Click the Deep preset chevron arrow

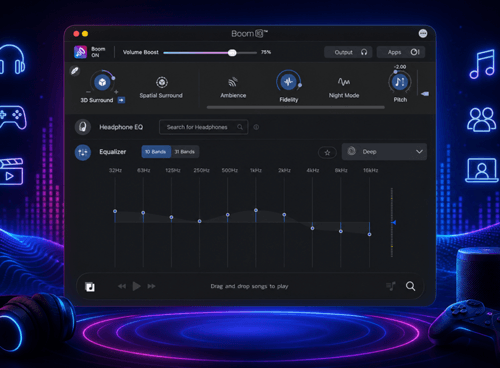coord(419,152)
